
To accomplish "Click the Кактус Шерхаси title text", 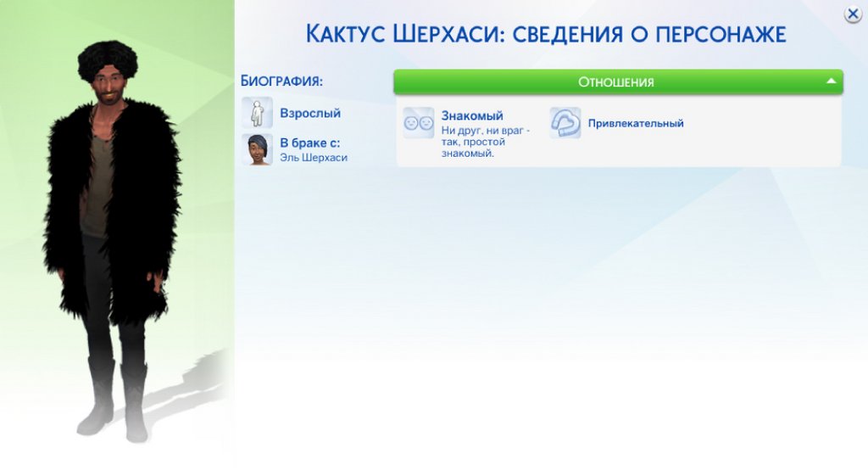I will click(546, 34).
